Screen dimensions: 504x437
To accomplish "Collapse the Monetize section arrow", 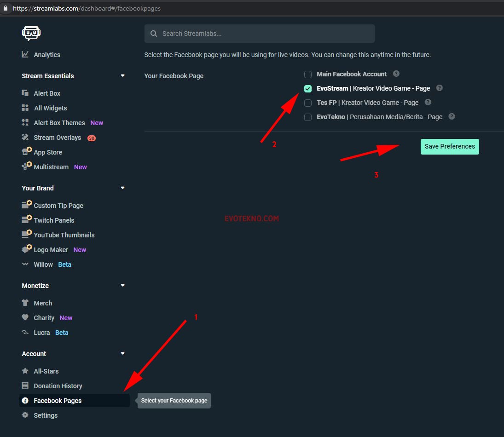I will pyautogui.click(x=122, y=285).
